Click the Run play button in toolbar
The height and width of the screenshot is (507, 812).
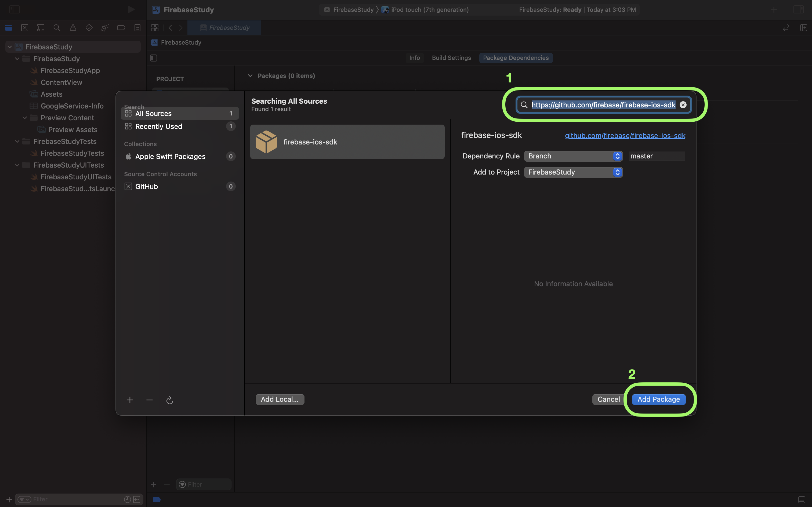[131, 9]
